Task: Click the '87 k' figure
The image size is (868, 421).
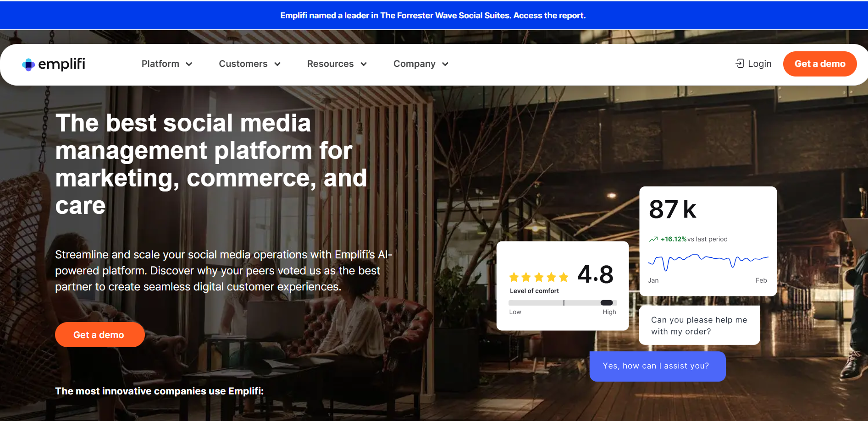Action: click(x=673, y=209)
